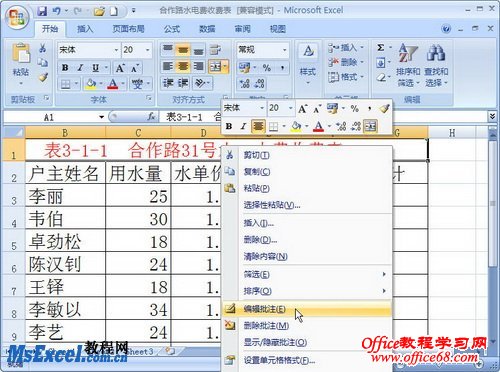This screenshot has width=500, height=372.
Task: Choose 显示/隐藏批注(O) from context menu
Action: 307,342
